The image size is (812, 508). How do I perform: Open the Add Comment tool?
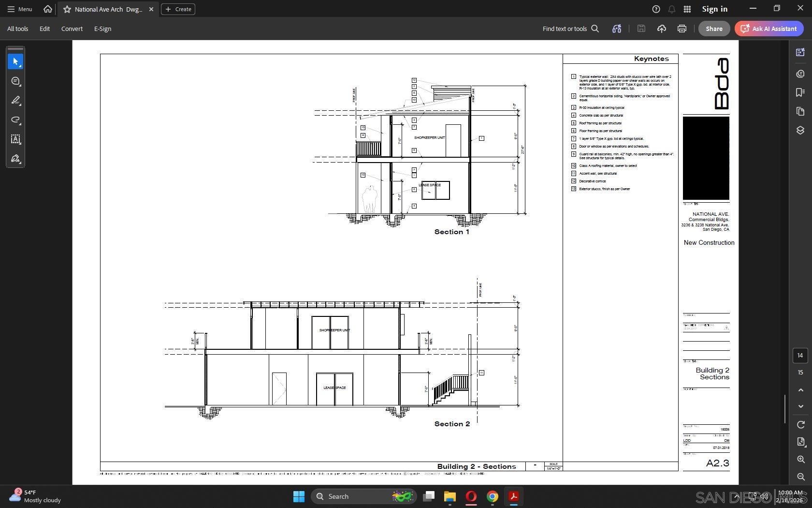pos(15,81)
